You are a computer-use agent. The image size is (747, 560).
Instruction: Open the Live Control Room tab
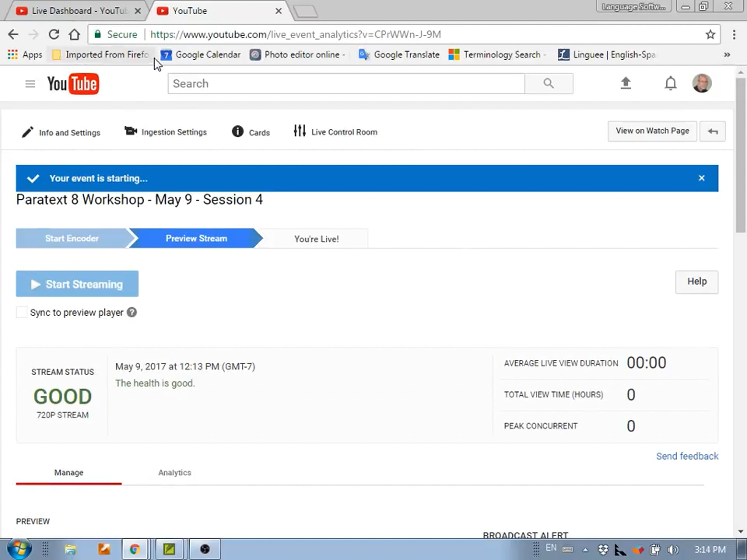335,132
